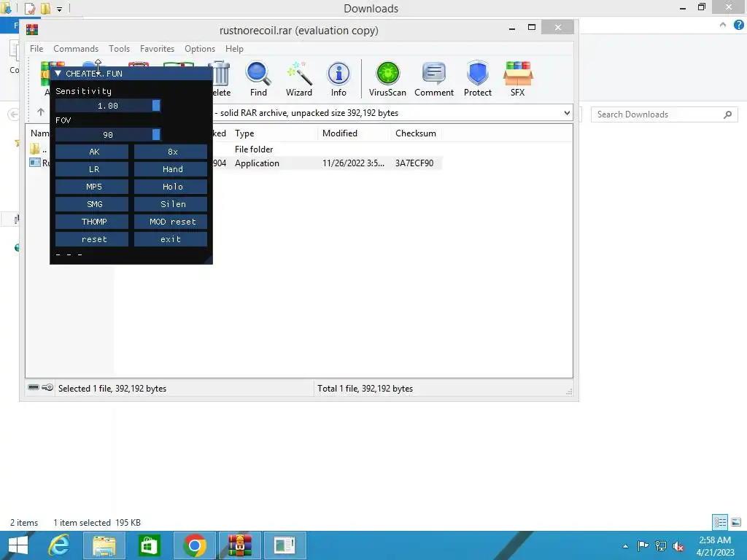This screenshot has width=747, height=560.
Task: Click the Silen button
Action: tap(171, 204)
